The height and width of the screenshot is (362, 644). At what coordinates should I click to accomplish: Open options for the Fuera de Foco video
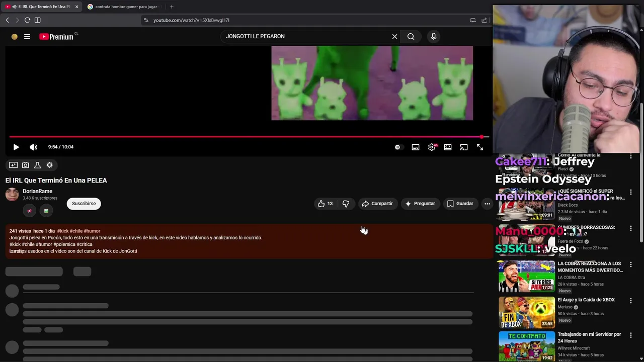click(631, 228)
